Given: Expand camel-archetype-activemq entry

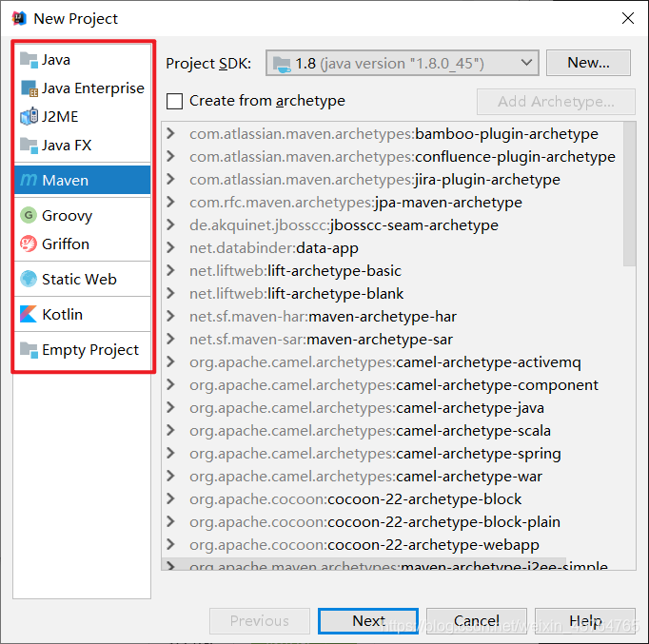Looking at the screenshot, I should 170,361.
